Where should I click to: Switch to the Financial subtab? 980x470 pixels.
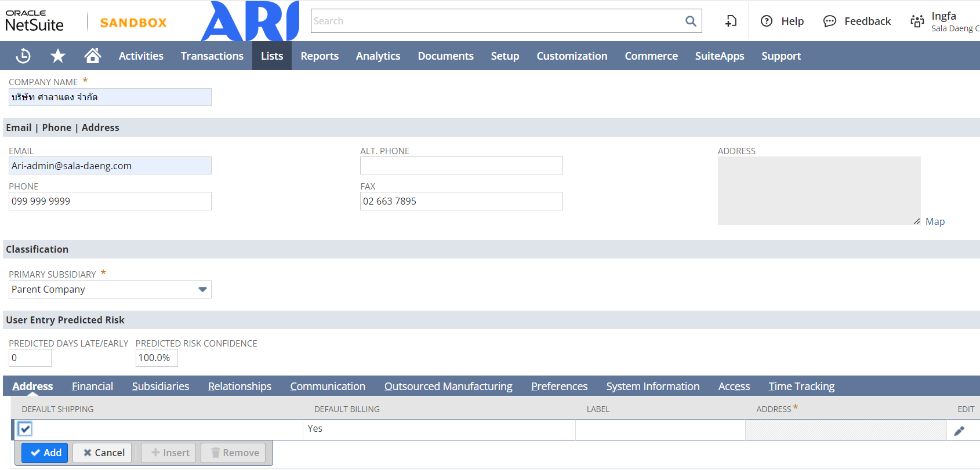pyautogui.click(x=92, y=386)
